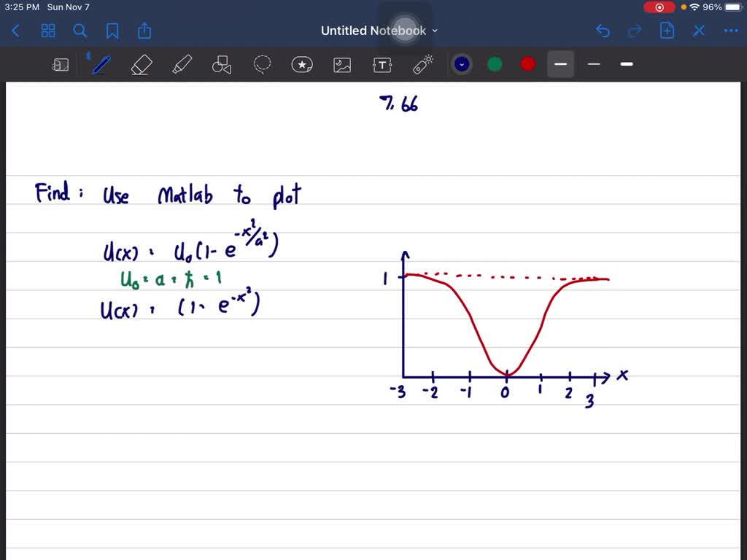Toggle the bookmark on this page

coord(112,31)
